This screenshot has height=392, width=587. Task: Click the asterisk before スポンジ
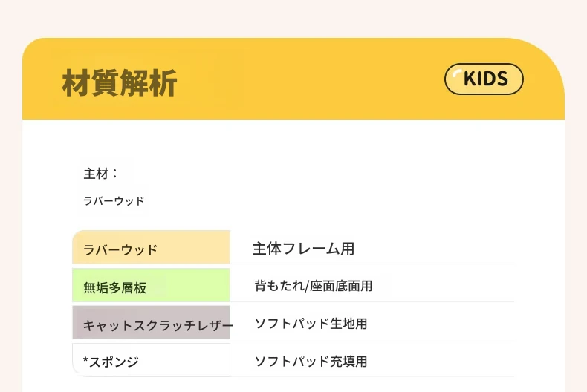click(x=85, y=360)
